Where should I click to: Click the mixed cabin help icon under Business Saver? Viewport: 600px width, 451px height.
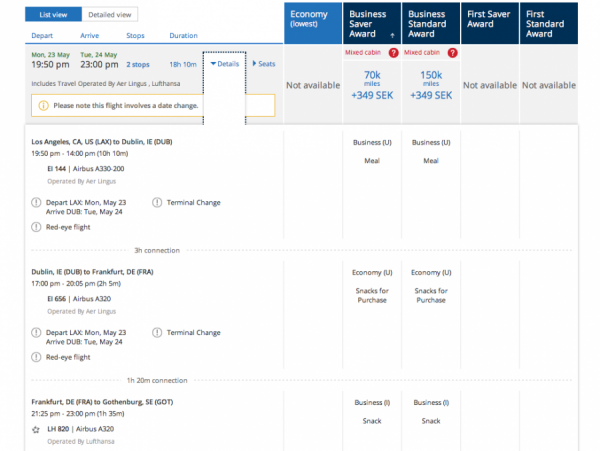394,52
